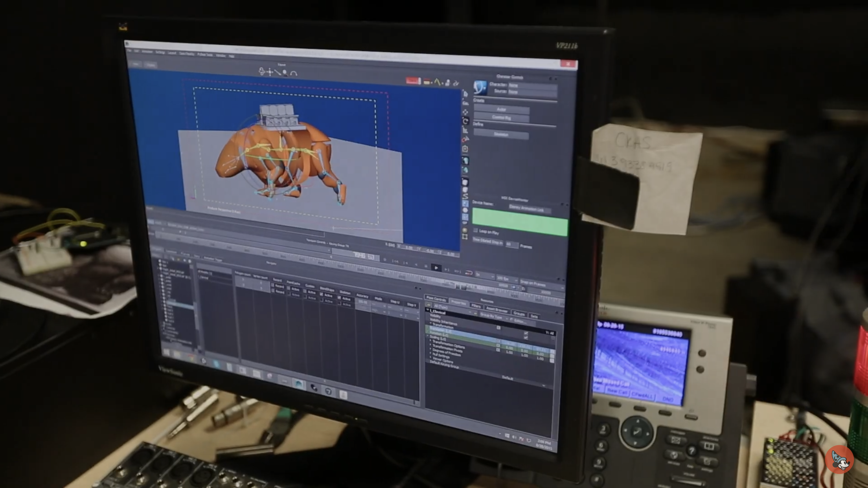Open the Character dropdown
The height and width of the screenshot is (488, 868).
(x=532, y=86)
